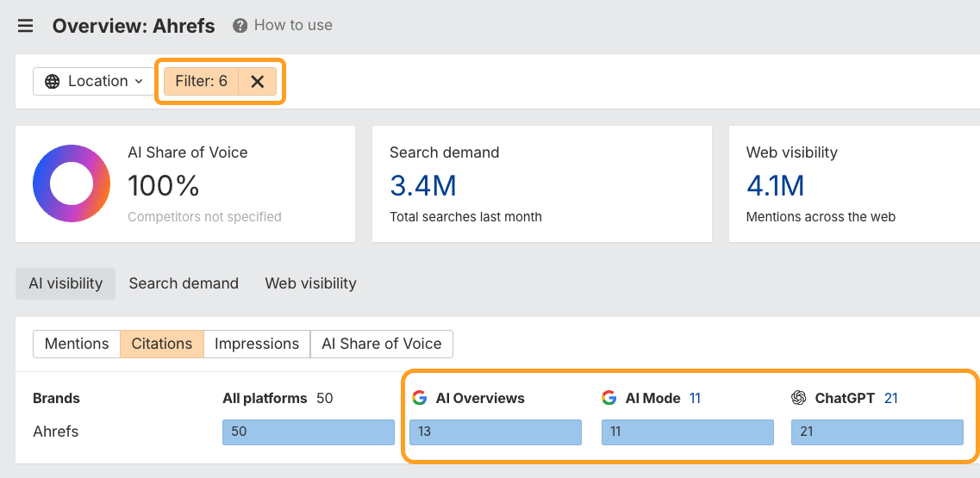980x478 pixels.
Task: Open the AI Mode count 11 link
Action: tap(695, 398)
